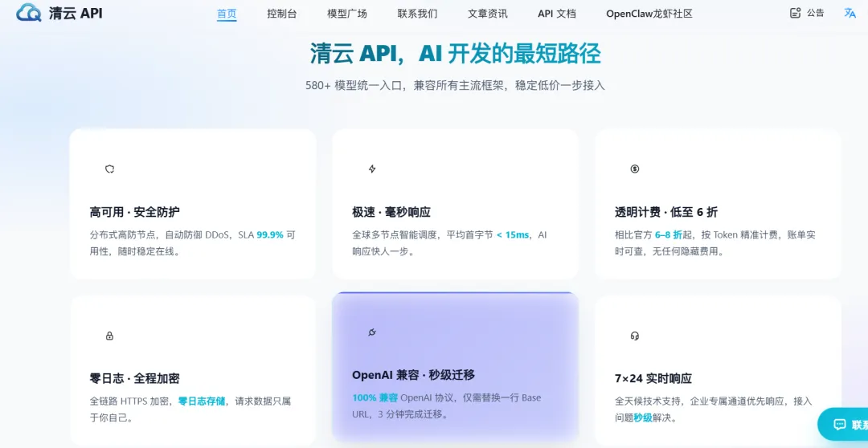Select 联系我们 menu item

(x=417, y=14)
